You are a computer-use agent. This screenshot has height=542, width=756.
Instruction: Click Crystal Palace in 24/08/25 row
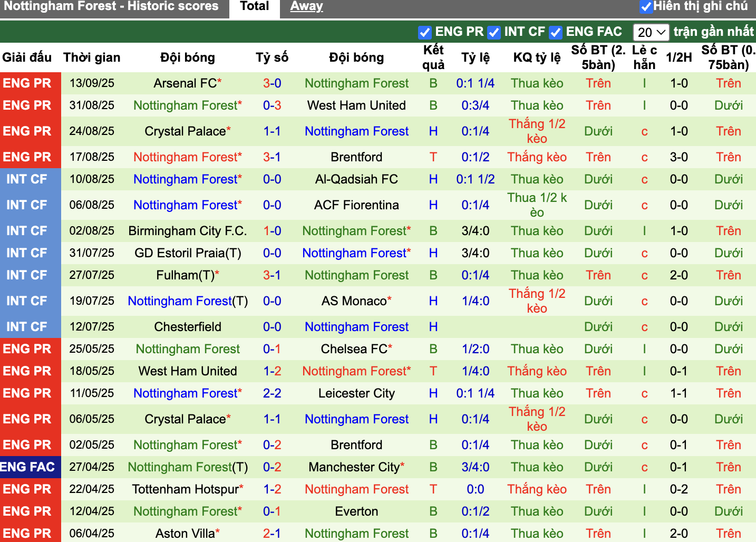(x=185, y=131)
